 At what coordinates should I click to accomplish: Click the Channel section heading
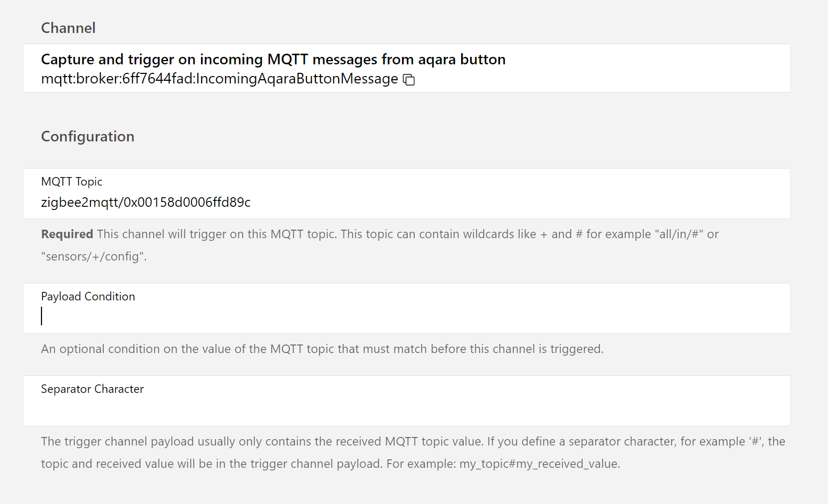[x=68, y=28]
